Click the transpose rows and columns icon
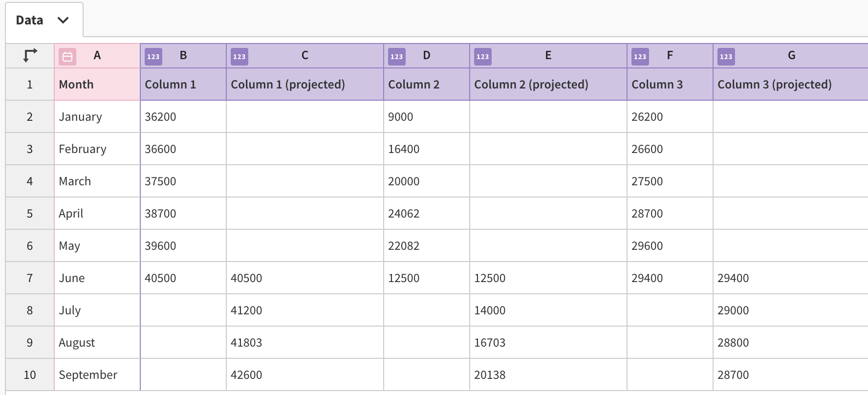 click(x=30, y=56)
